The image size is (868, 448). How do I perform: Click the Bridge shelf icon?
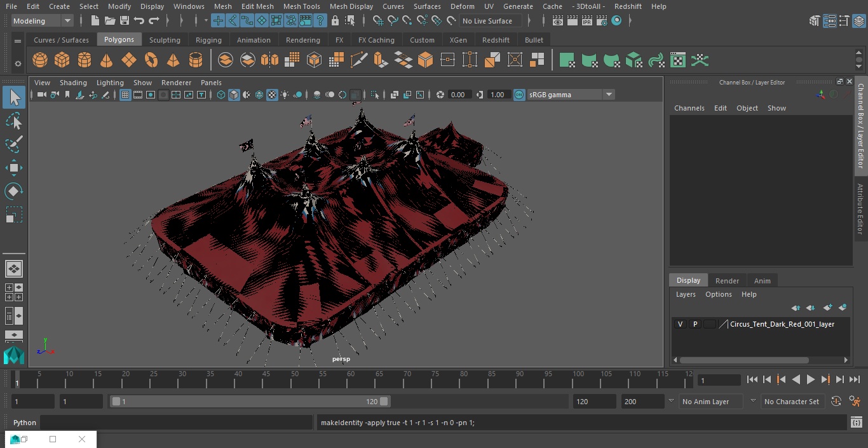coord(403,60)
